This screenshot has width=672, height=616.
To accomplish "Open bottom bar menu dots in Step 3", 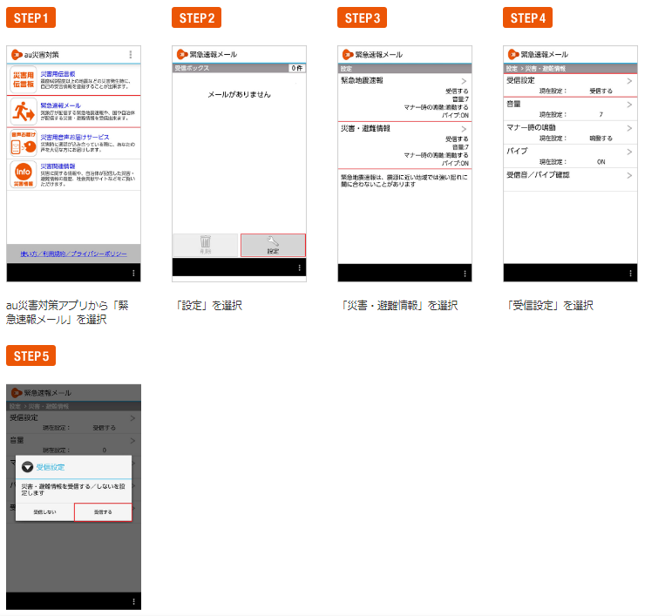I will [x=465, y=274].
